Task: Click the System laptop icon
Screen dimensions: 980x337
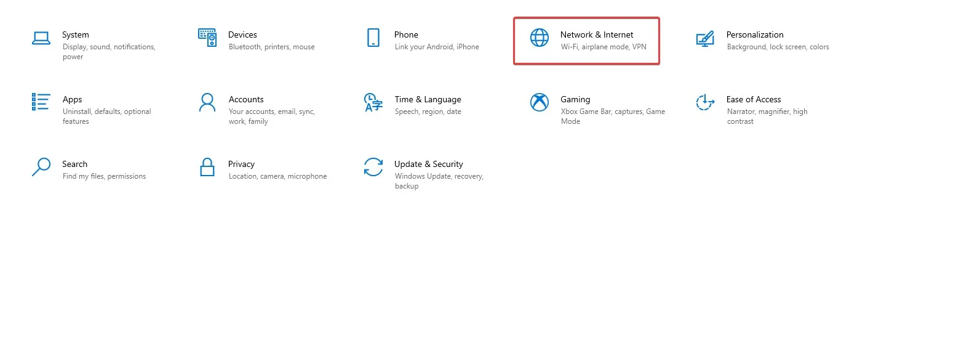Action: (x=41, y=38)
